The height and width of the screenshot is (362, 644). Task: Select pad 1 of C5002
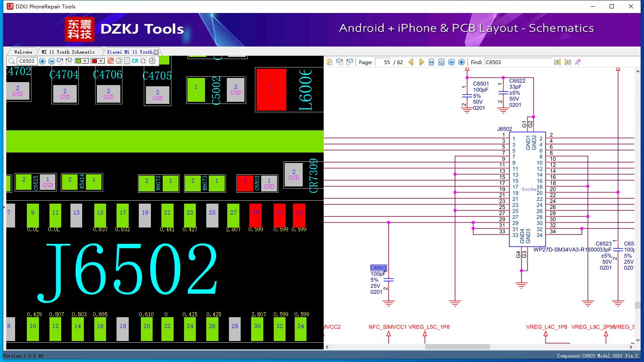(x=196, y=90)
